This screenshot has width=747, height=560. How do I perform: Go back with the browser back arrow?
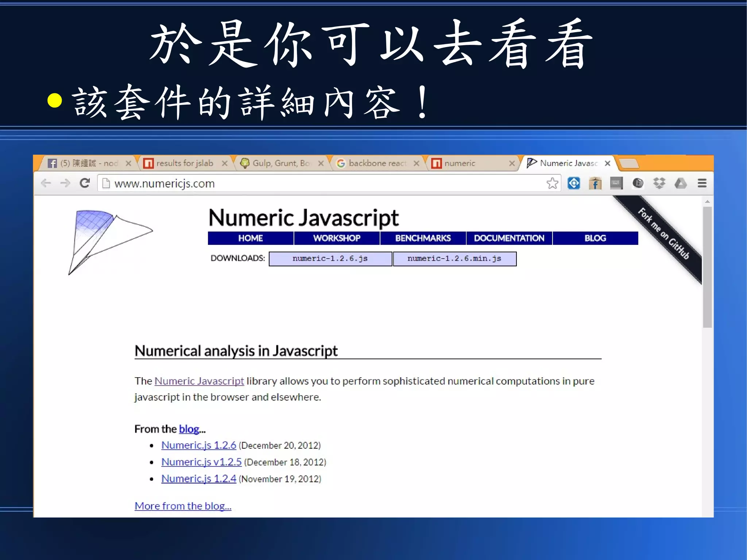pyautogui.click(x=46, y=183)
